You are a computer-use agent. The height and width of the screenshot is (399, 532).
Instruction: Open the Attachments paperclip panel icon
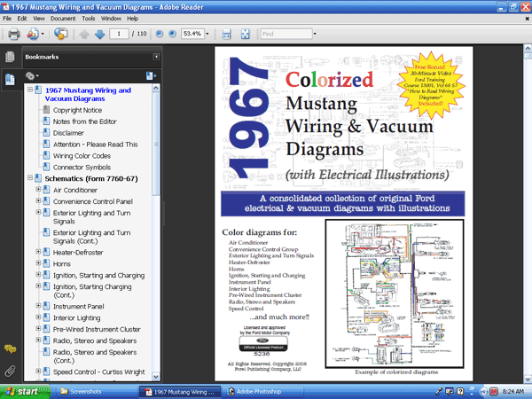(x=10, y=372)
